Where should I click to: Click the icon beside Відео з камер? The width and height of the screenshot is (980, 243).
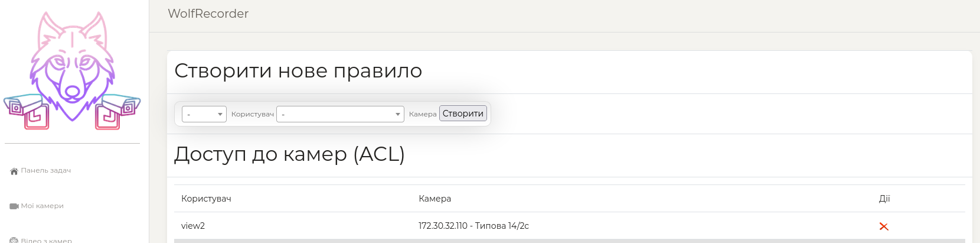point(14,240)
